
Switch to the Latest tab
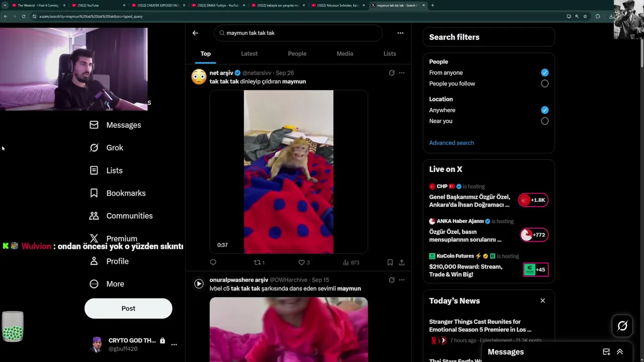249,54
